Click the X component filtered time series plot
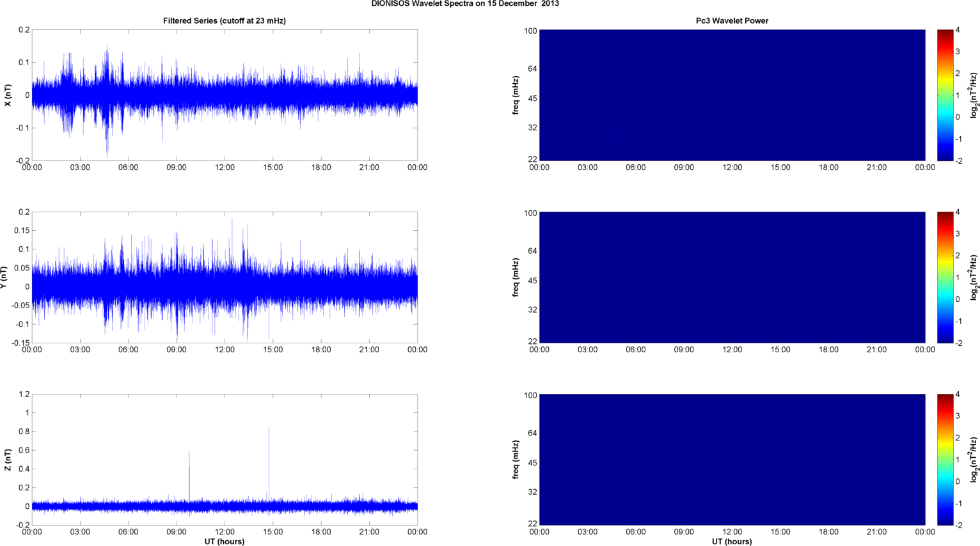Screen dimensions: 980x546 [225, 95]
